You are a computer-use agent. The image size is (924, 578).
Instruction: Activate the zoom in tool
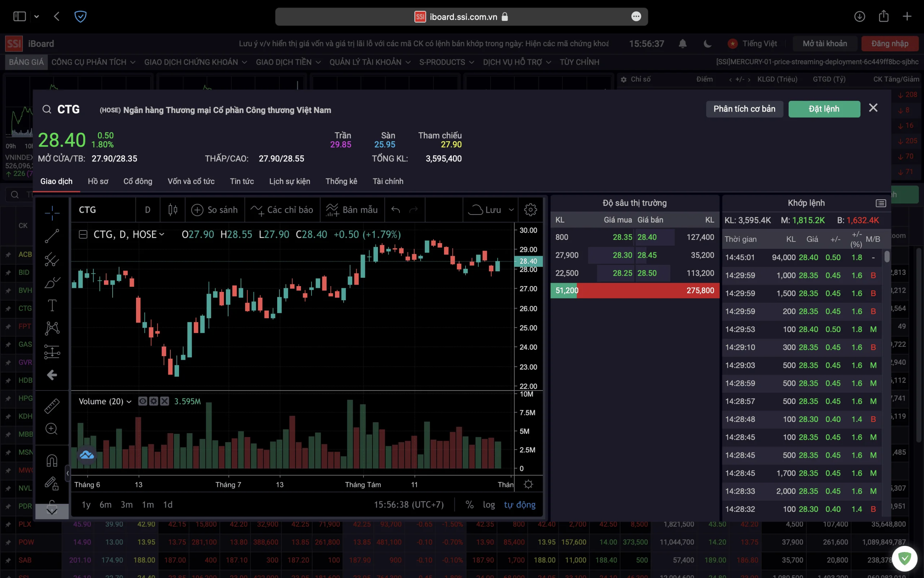click(52, 429)
